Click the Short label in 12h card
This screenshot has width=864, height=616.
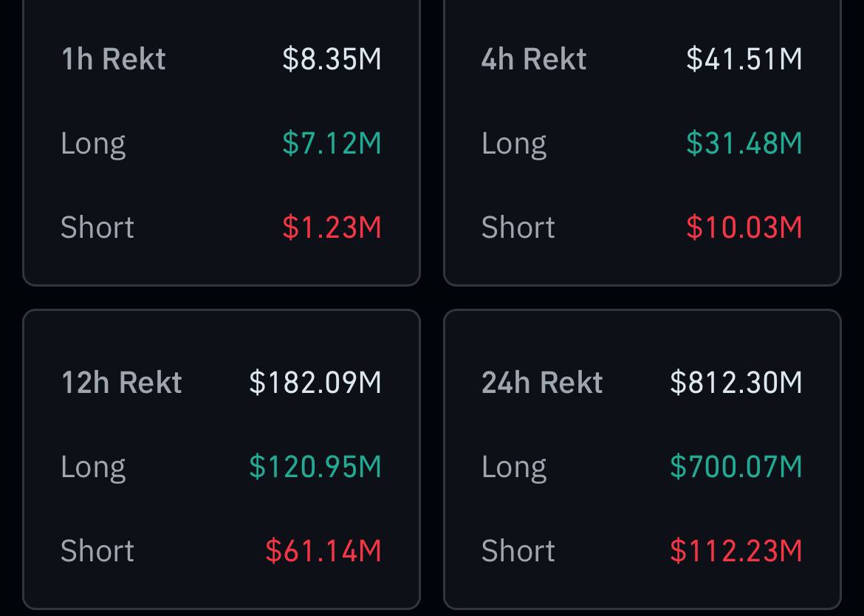pos(97,550)
